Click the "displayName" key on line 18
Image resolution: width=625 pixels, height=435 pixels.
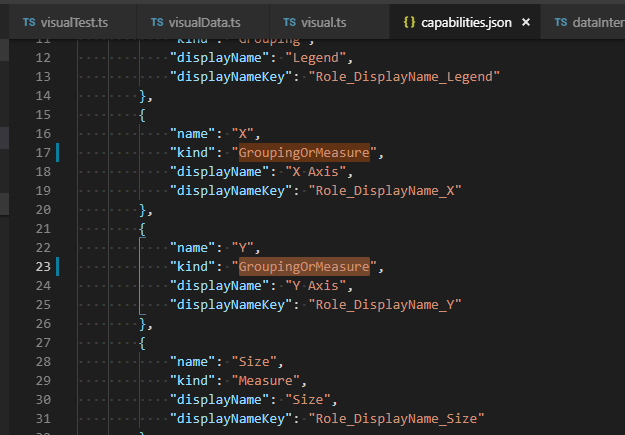pos(220,172)
